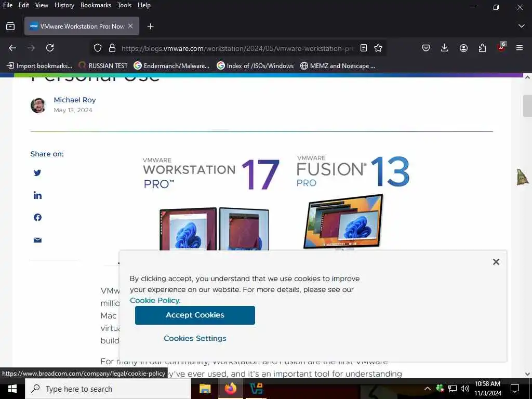Screen dimensions: 532x399
Task: Click the address bar URL field
Action: pyautogui.click(x=237, y=48)
